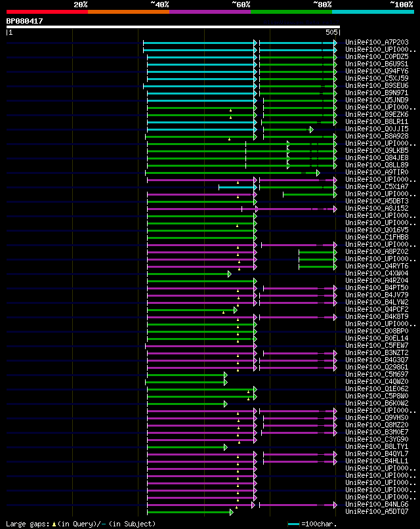Select hit label UniRef100_Q4PCF2
Screen dimensions: 420x529
coord(377,309)
